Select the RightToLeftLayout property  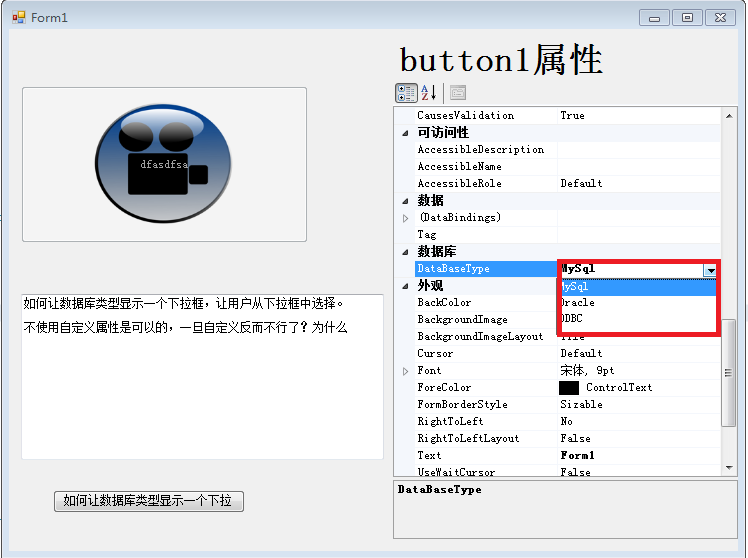point(468,439)
